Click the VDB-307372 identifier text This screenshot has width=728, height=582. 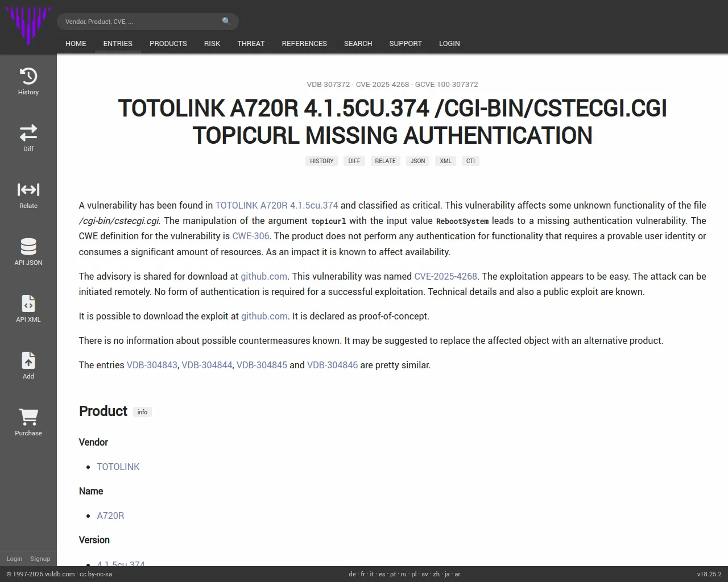(x=328, y=84)
